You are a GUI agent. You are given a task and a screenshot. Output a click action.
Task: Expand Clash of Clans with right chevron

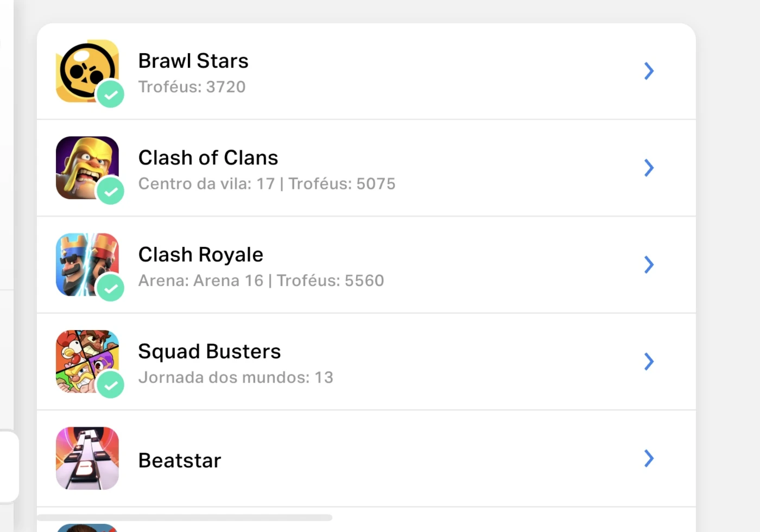[x=649, y=168]
